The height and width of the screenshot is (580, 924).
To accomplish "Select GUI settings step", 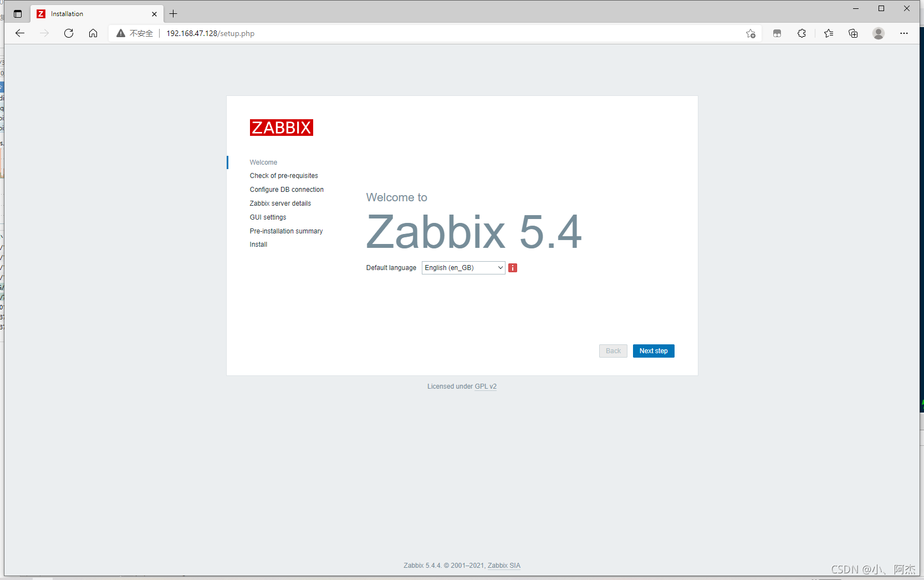I will [268, 217].
